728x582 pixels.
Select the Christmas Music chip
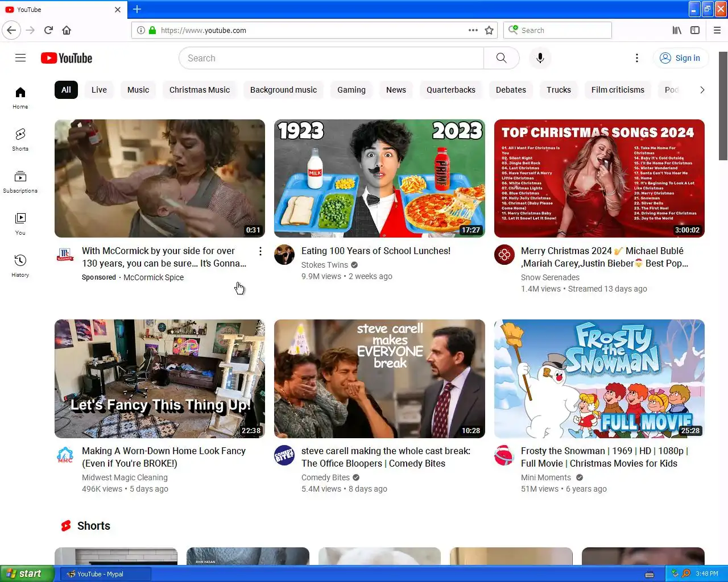pyautogui.click(x=200, y=90)
